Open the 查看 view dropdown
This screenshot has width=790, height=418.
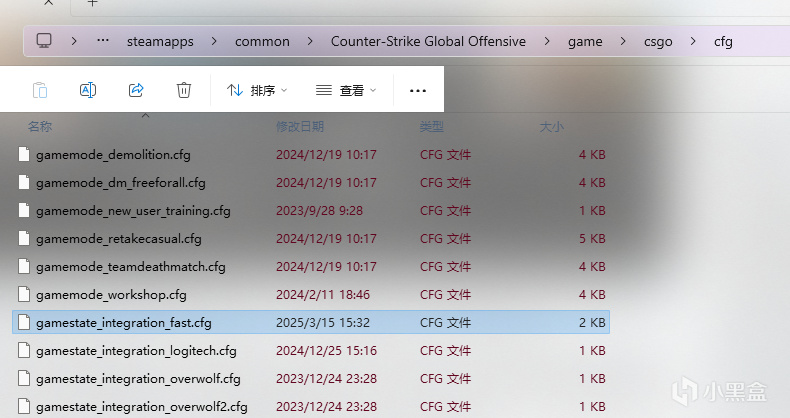coord(346,90)
